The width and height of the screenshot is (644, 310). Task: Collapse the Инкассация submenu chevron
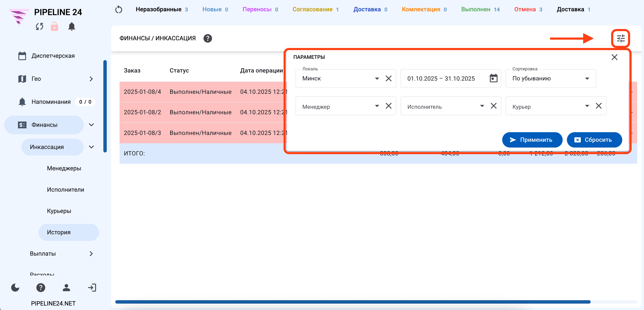(x=92, y=147)
